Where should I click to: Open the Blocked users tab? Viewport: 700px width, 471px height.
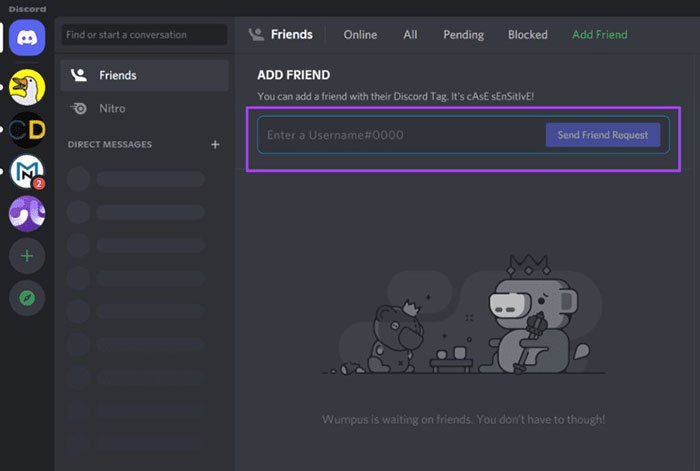(x=527, y=35)
